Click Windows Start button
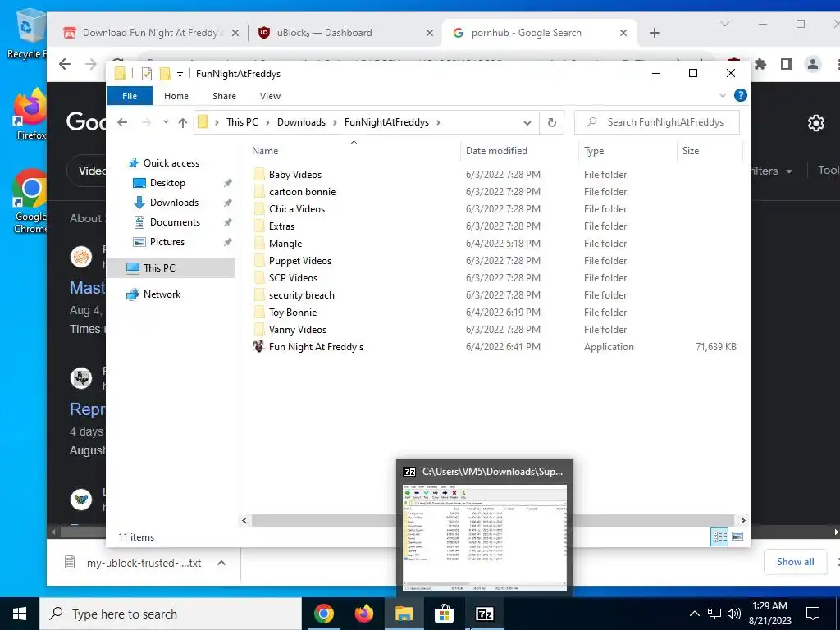The height and width of the screenshot is (630, 840). click(20, 614)
